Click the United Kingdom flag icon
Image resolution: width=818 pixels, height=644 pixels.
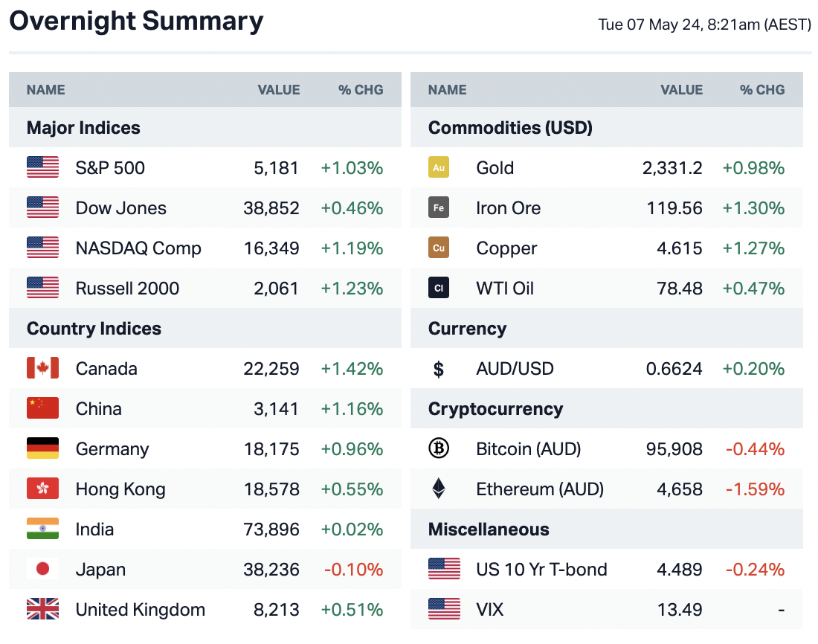point(42,610)
